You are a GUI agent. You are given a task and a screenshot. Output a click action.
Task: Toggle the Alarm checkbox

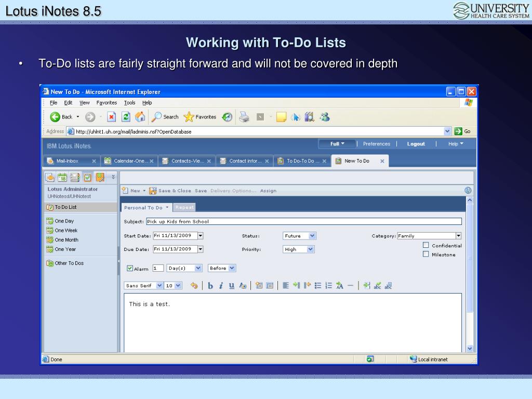click(x=130, y=269)
